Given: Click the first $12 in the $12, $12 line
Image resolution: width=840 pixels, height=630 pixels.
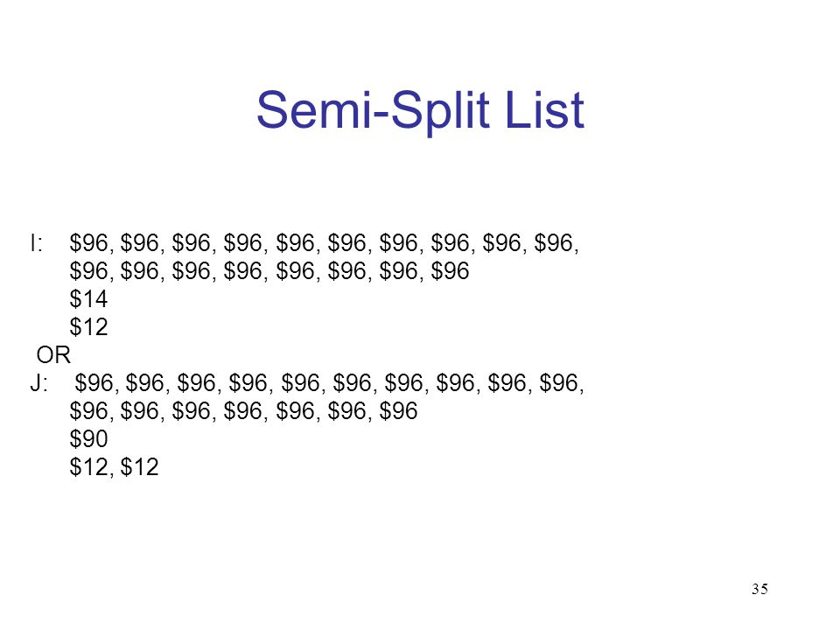Looking at the screenshot, I should point(89,466).
